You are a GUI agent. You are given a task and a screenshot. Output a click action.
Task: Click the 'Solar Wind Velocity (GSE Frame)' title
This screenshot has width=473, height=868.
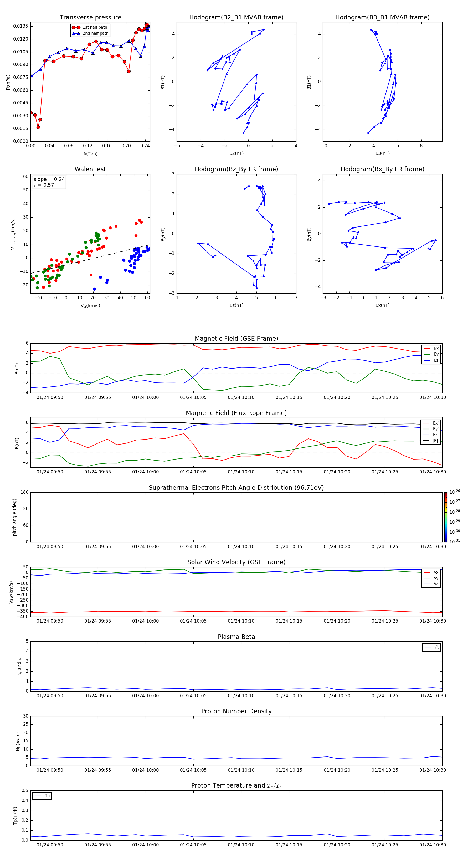236,562
